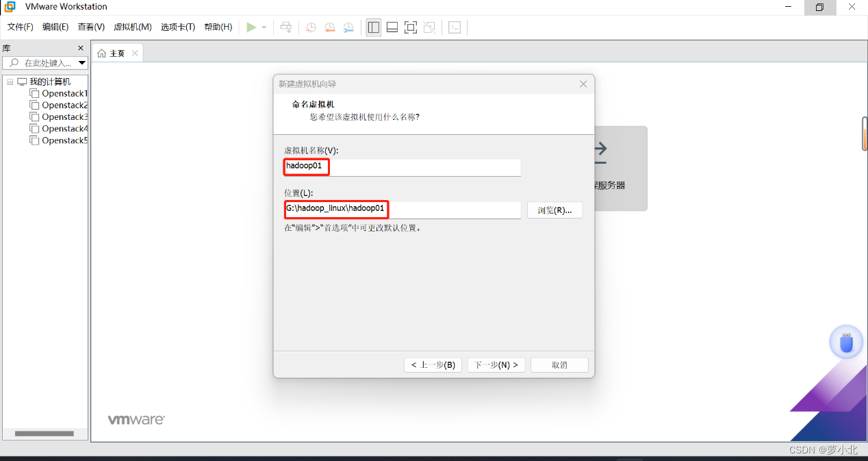Open the power options dropdown arrow
The width and height of the screenshot is (868, 461).
click(x=264, y=27)
